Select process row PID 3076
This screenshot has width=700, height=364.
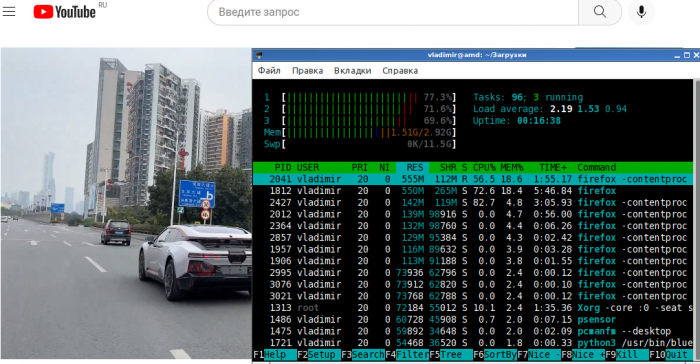coord(473,285)
